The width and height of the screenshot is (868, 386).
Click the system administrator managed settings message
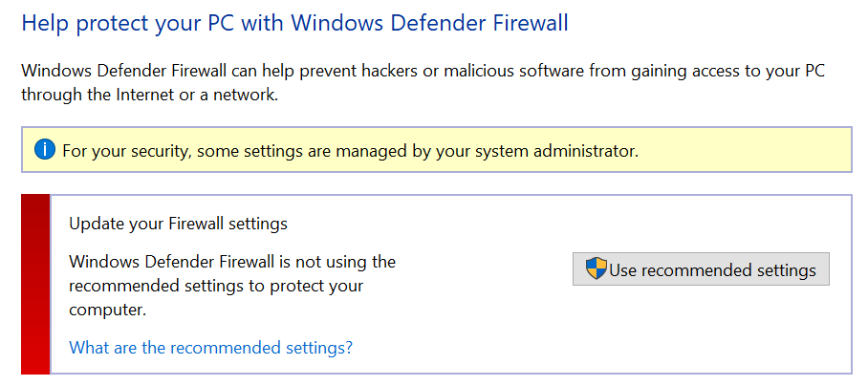pos(351,150)
